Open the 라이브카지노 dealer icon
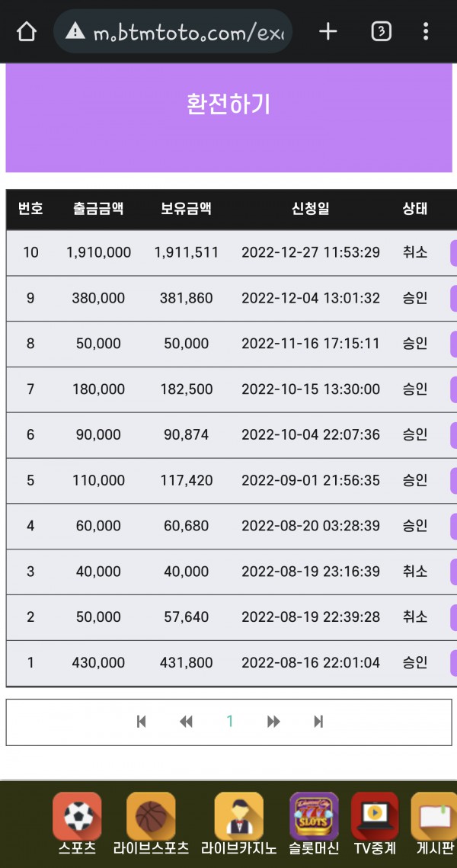Screen dimensions: 457x868 click(x=238, y=818)
